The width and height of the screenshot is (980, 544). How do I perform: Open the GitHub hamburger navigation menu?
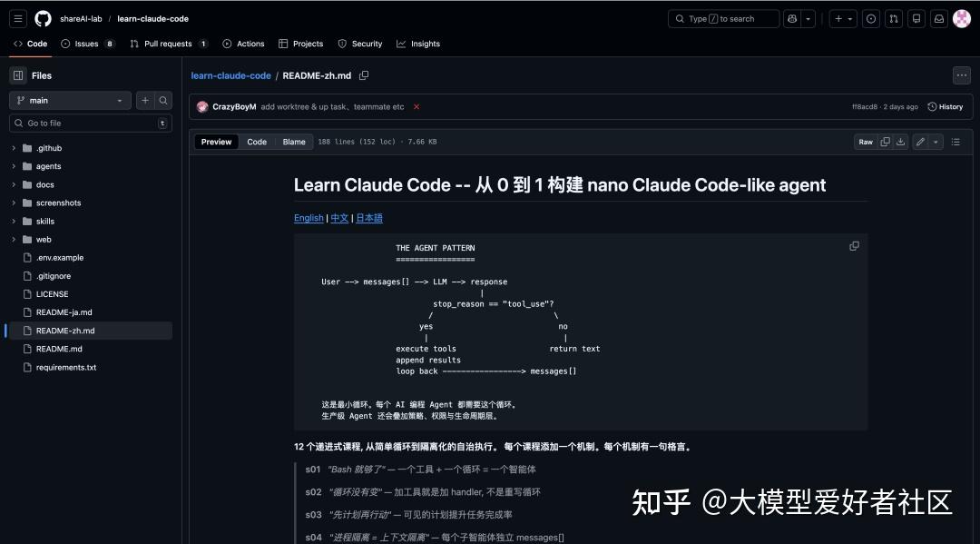click(x=18, y=19)
